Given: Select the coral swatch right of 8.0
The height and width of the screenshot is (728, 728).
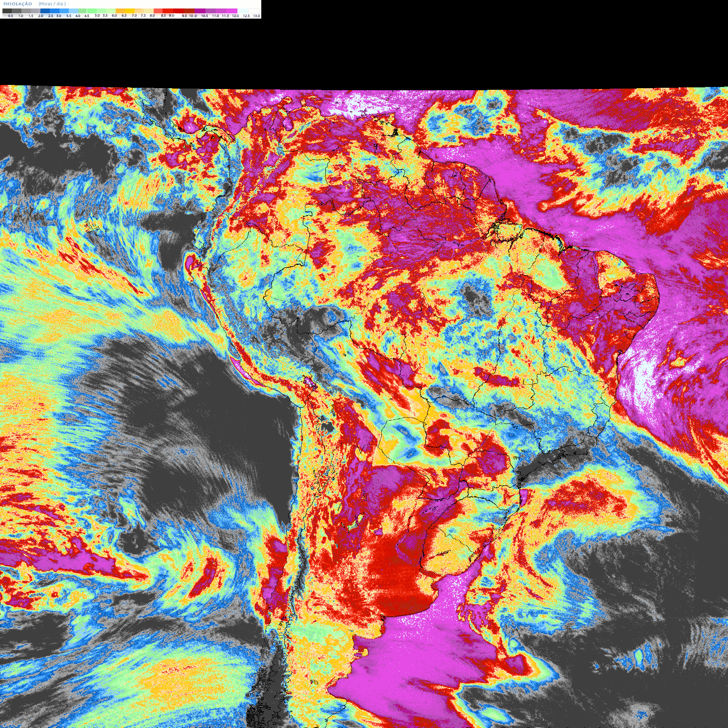Looking at the screenshot, I should tap(158, 11).
